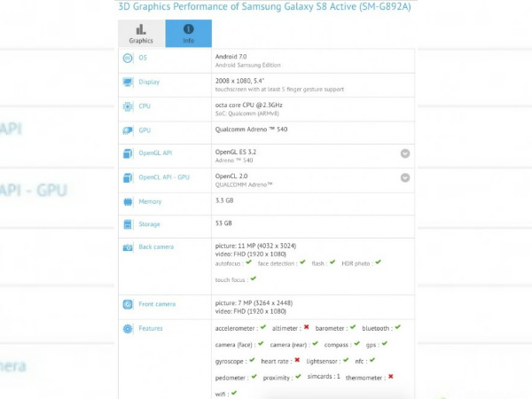Click the Back camera icon
The width and height of the screenshot is (532, 399).
click(x=128, y=247)
